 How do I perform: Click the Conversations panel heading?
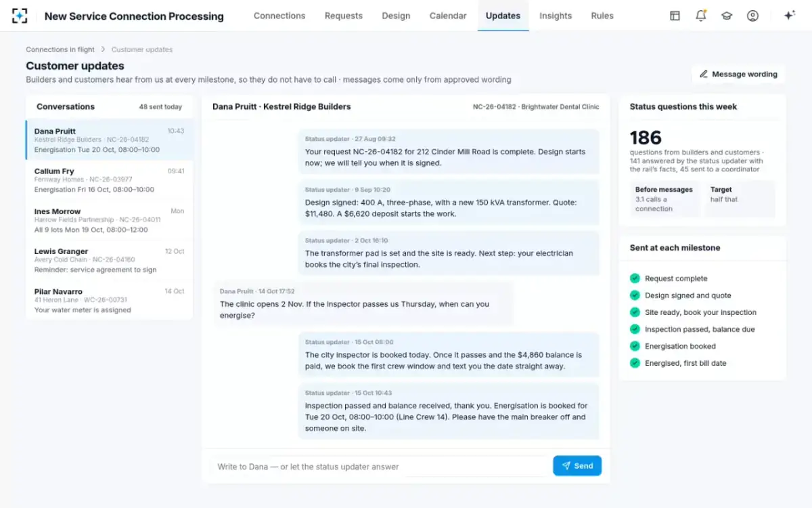[x=66, y=107]
